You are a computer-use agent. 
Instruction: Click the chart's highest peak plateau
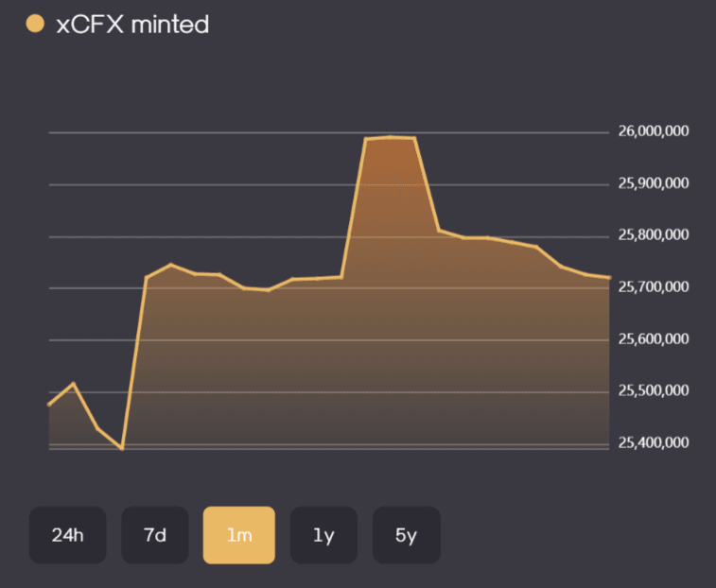391,137
